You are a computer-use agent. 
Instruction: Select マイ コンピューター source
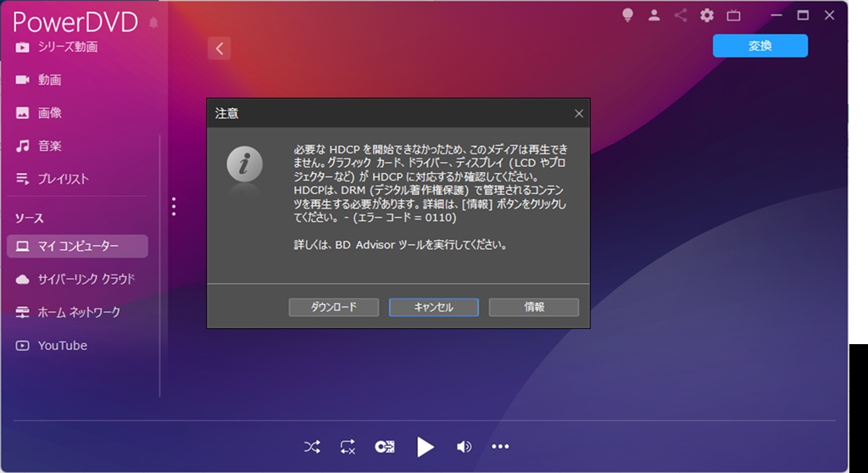[77, 246]
